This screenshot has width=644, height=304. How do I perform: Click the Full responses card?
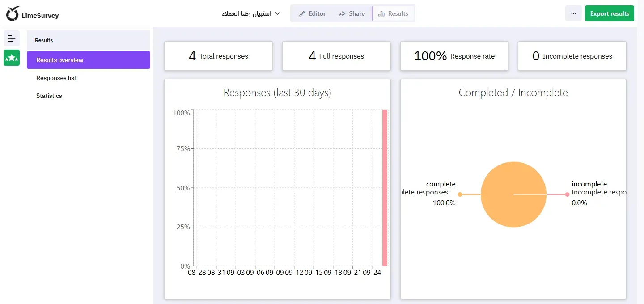tap(336, 56)
